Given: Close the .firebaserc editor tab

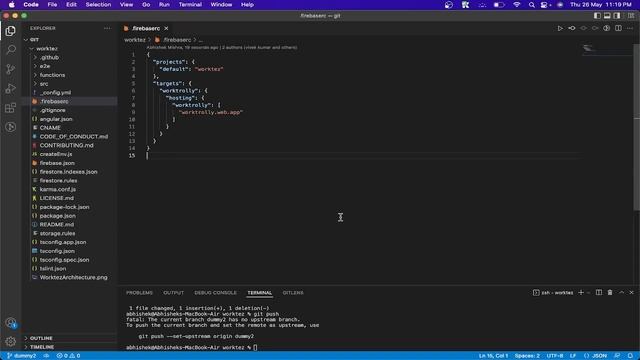Looking at the screenshot, I should tap(166, 28).
